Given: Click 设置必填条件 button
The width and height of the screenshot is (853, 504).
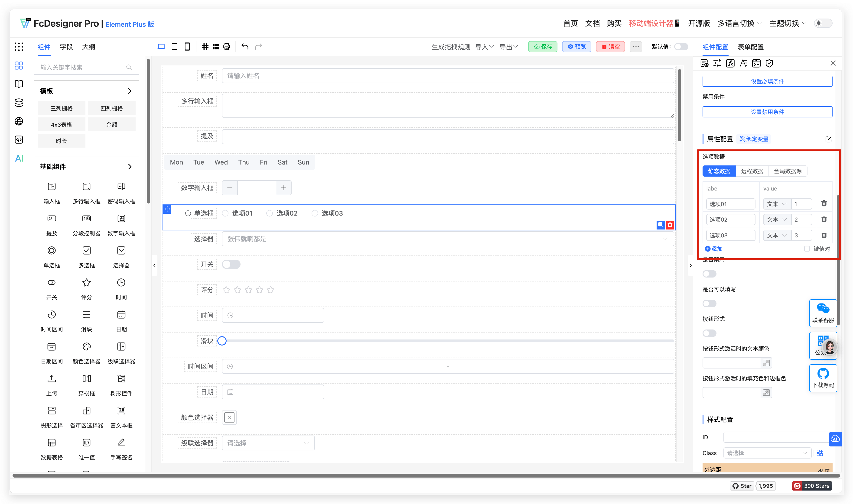Looking at the screenshot, I should 767,81.
